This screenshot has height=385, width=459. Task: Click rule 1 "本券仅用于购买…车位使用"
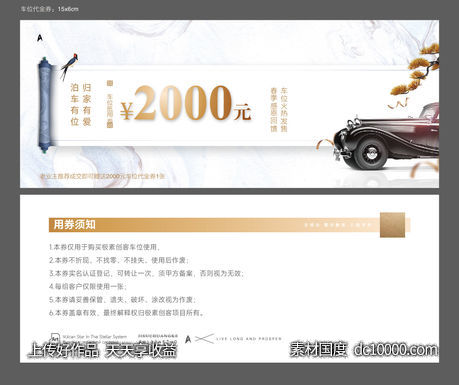pos(105,247)
